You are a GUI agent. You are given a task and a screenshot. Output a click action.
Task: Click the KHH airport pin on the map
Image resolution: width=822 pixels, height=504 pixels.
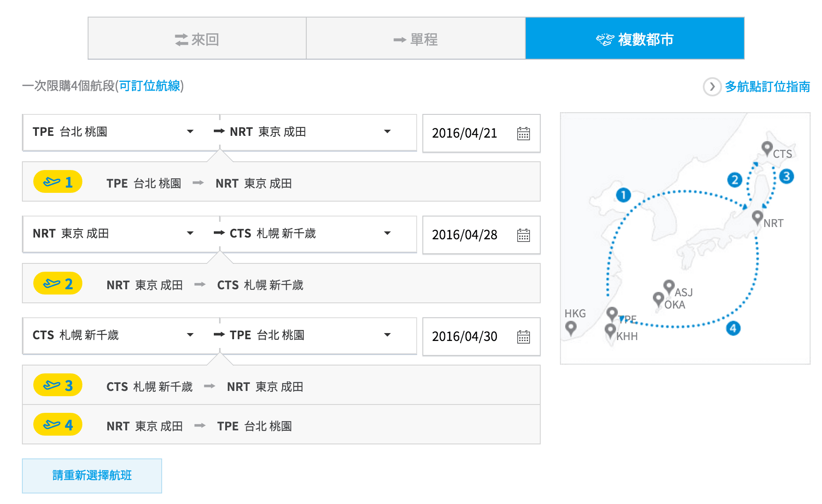click(610, 331)
